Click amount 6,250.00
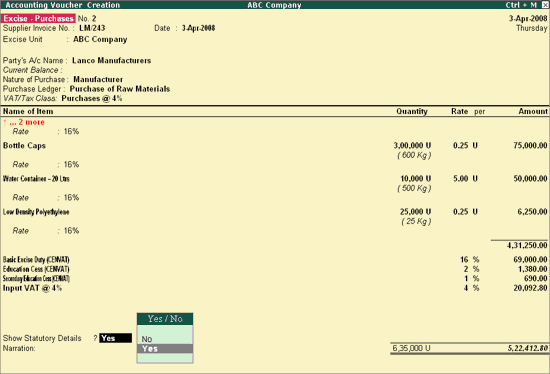This screenshot has height=374, width=550. [x=532, y=212]
